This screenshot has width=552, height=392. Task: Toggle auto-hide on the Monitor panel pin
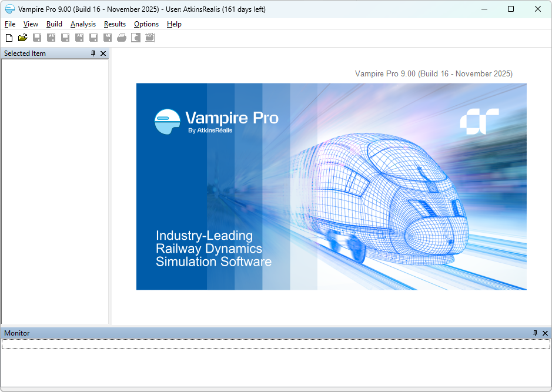[535, 333]
